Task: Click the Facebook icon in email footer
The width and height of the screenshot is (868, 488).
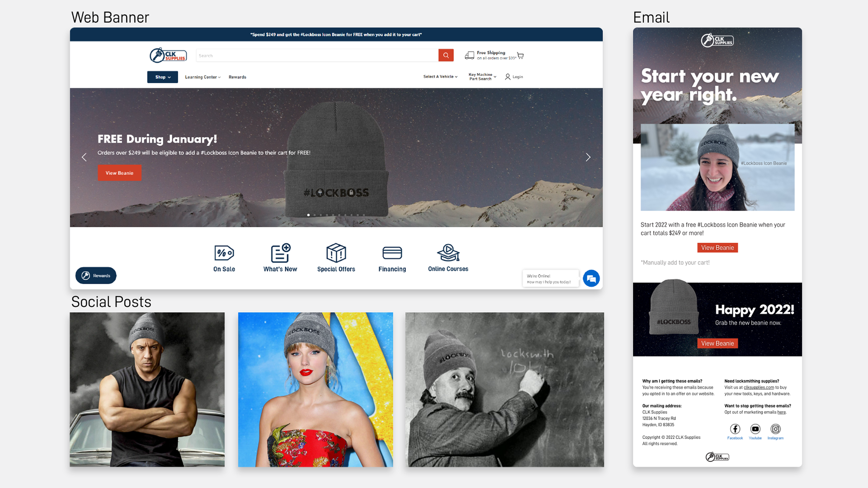Action: point(735,429)
